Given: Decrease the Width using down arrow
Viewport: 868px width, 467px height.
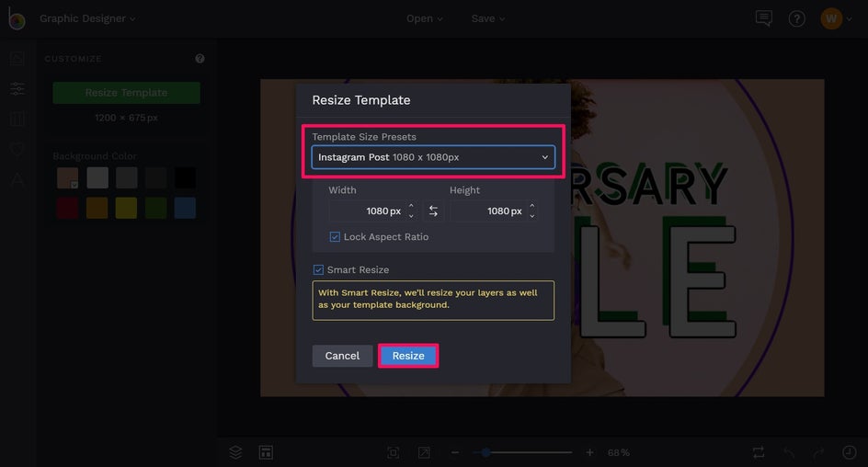Looking at the screenshot, I should 411,216.
